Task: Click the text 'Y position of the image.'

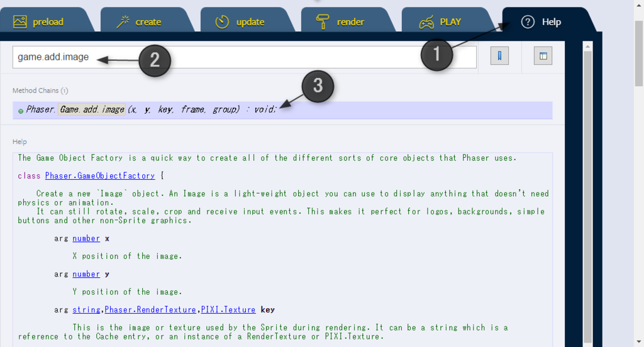Action: tap(127, 292)
